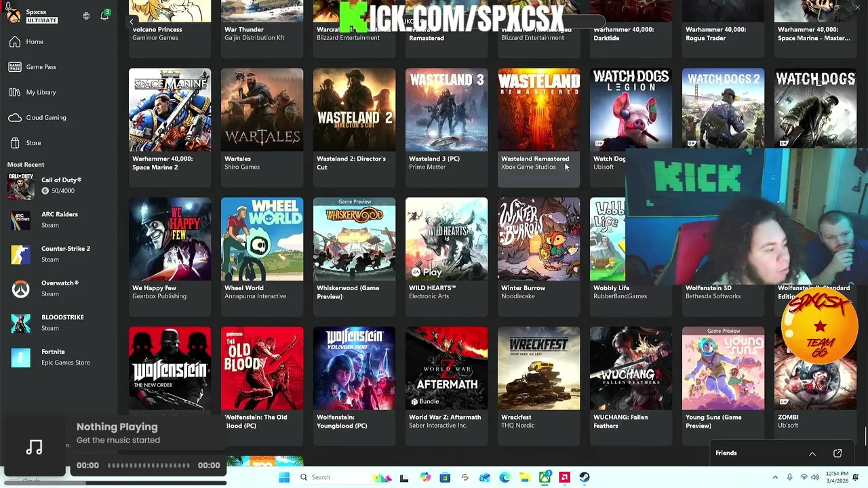Click the music note icon in media popup
The image size is (868, 488).
[35, 447]
